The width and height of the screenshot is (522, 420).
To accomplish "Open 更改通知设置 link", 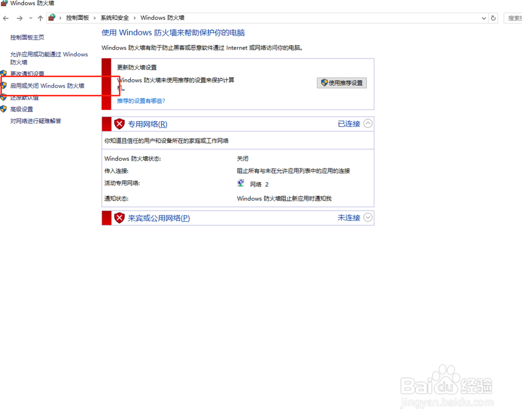I will [x=27, y=74].
